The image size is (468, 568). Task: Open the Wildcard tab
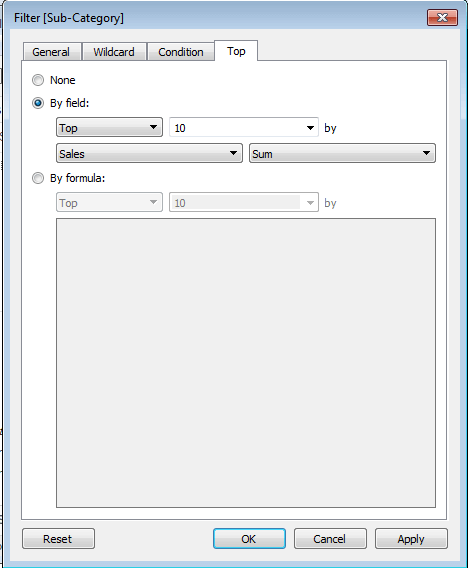point(114,52)
